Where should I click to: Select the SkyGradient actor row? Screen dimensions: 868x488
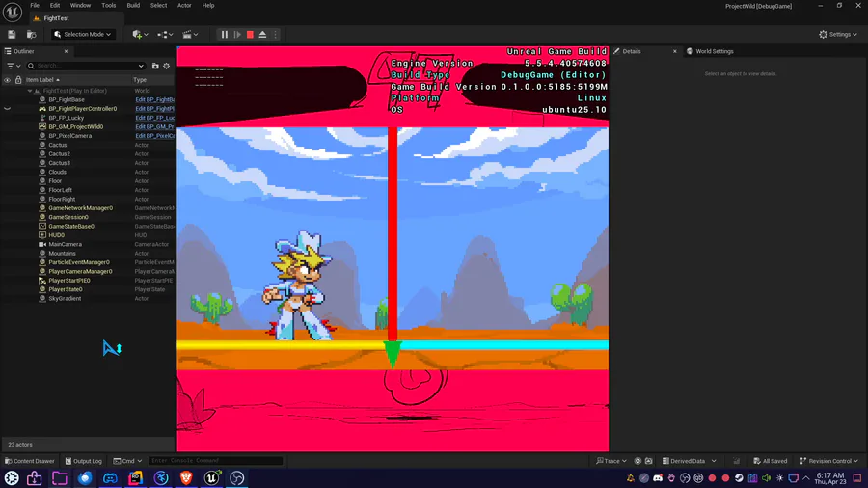tap(65, 299)
